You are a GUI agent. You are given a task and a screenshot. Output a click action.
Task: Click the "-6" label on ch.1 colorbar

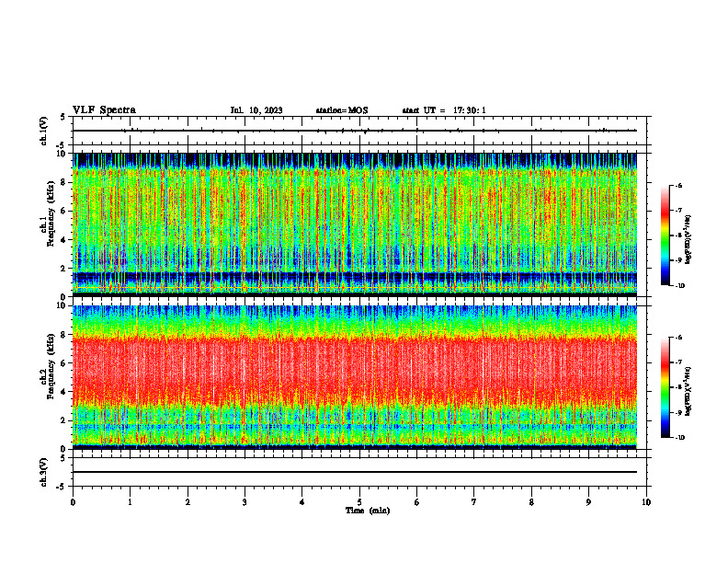click(678, 186)
